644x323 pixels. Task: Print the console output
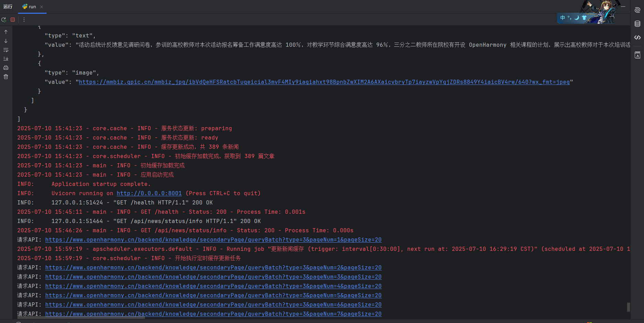6,68
